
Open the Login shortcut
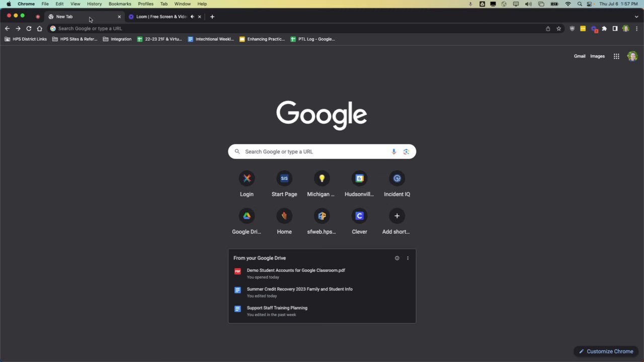point(247,185)
